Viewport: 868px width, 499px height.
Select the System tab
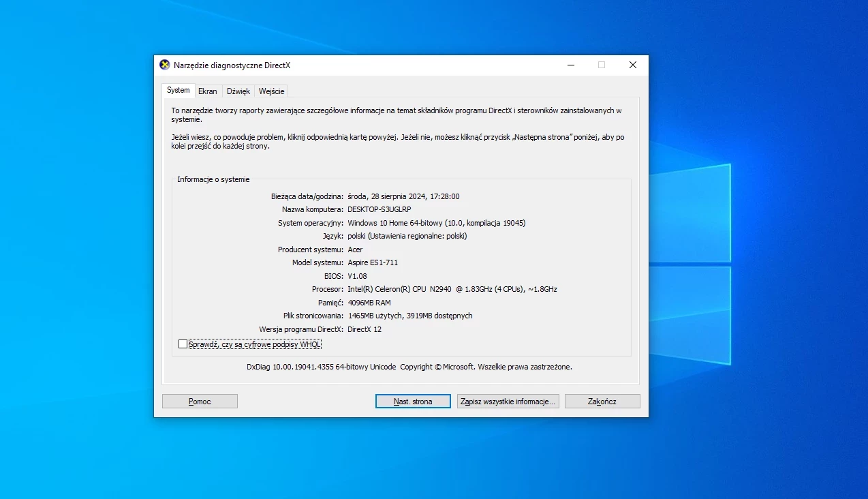click(x=179, y=90)
